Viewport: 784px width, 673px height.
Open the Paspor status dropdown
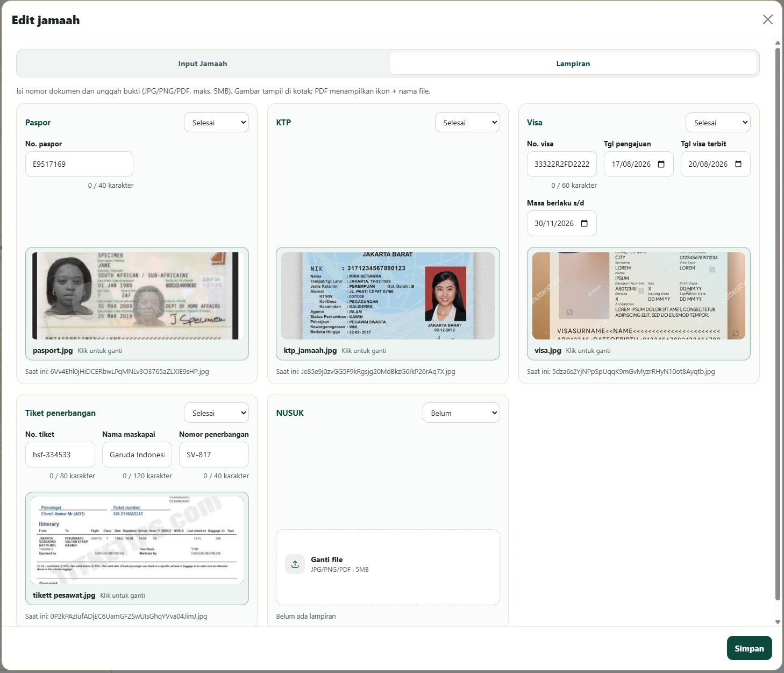point(216,123)
